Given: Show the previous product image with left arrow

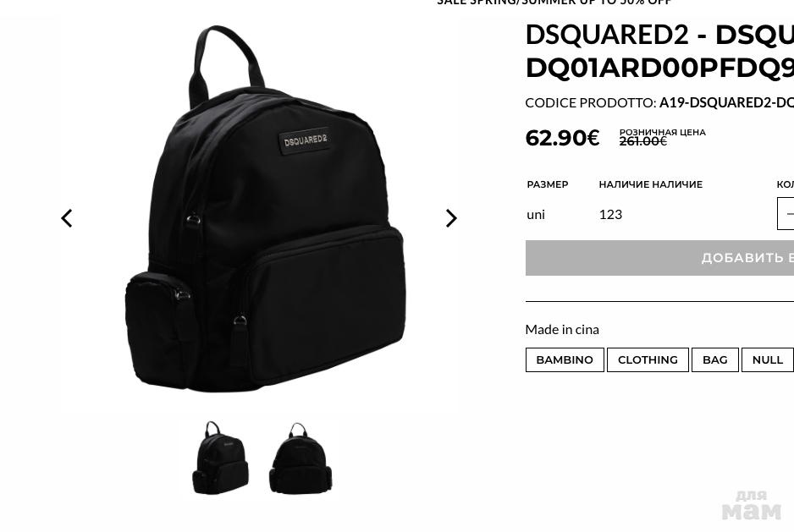Looking at the screenshot, I should 67,218.
